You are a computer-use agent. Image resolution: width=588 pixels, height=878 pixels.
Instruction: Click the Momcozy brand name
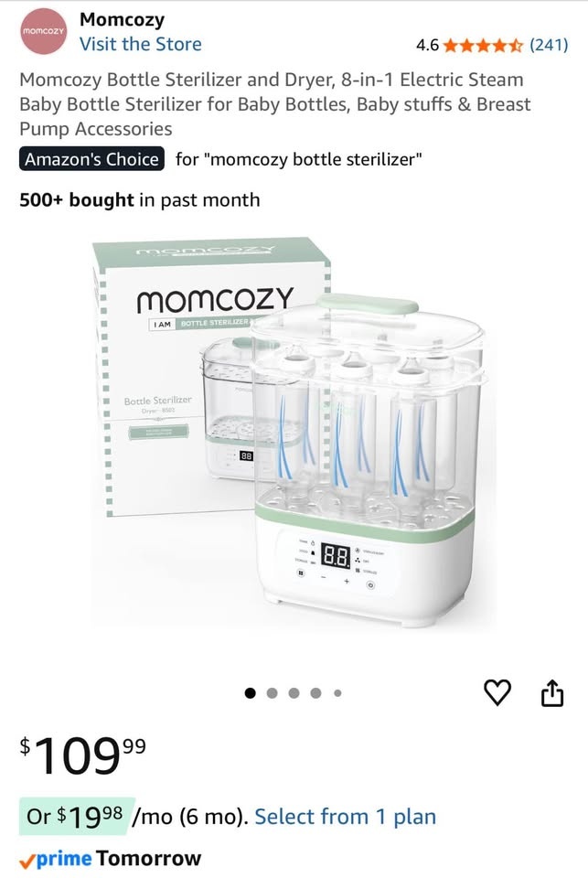click(122, 19)
